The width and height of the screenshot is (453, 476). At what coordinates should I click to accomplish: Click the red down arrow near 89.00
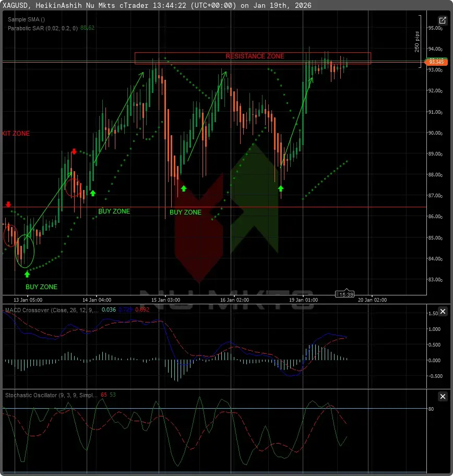[x=74, y=152]
